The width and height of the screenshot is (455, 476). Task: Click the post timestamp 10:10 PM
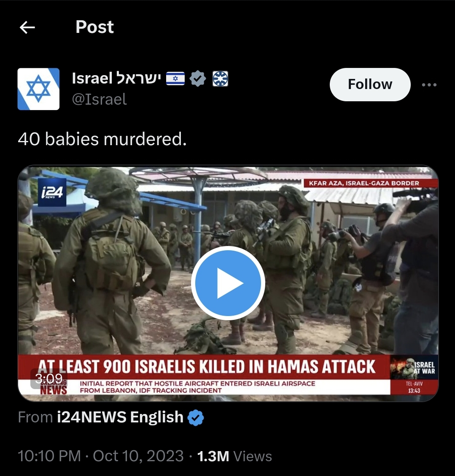(49, 456)
